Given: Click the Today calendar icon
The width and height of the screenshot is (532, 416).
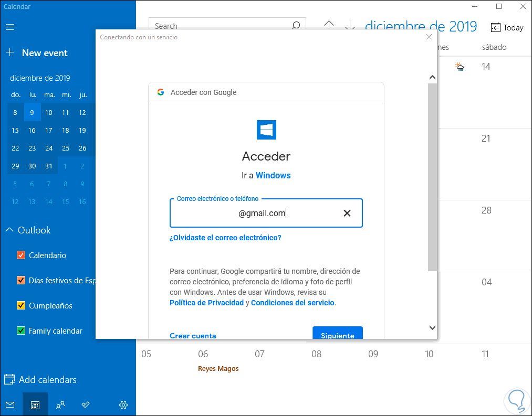Looking at the screenshot, I should [495, 27].
